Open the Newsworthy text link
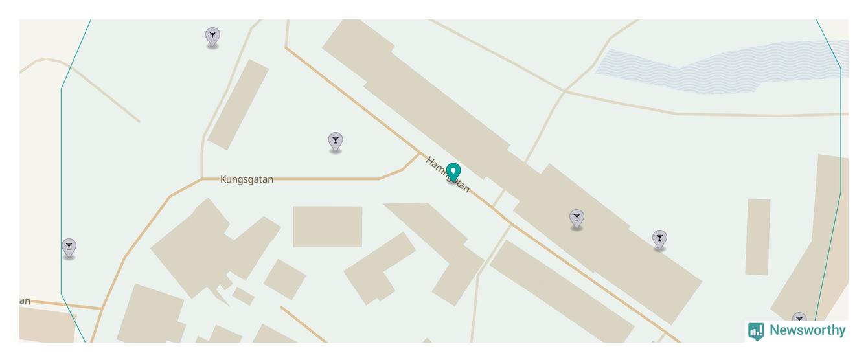The height and width of the screenshot is (362, 868). click(x=808, y=330)
